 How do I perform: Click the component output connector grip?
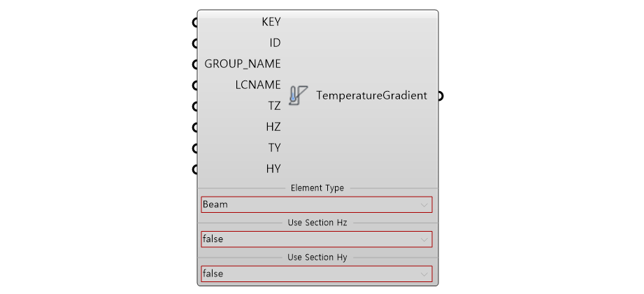click(x=441, y=96)
